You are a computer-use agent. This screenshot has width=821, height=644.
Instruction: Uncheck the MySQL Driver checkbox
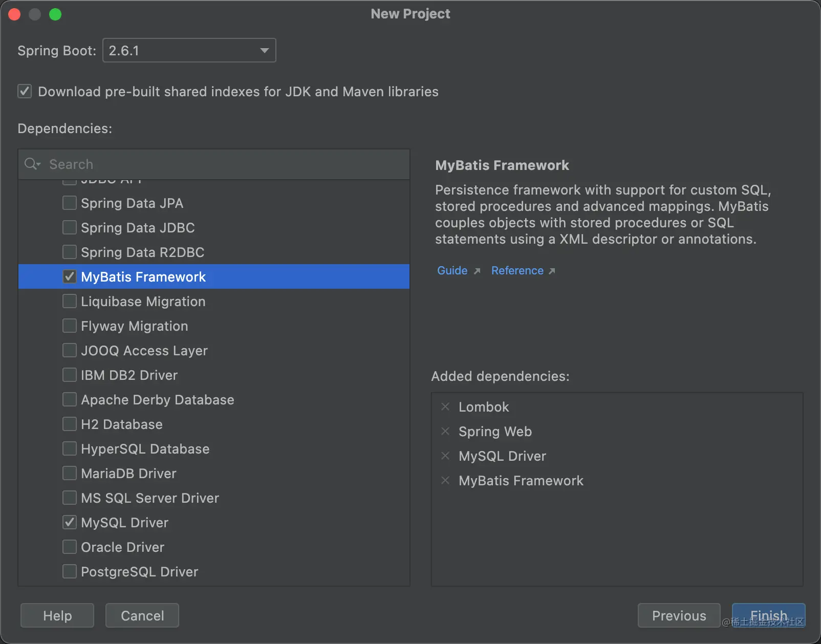point(70,522)
